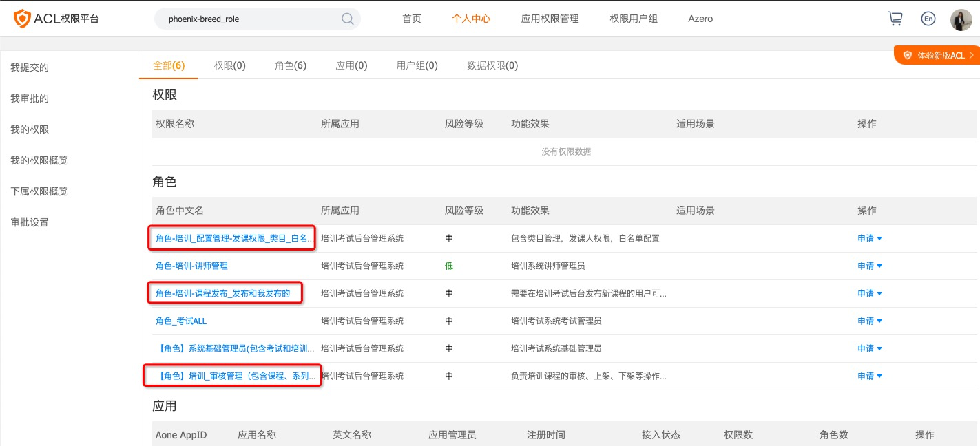Image resolution: width=980 pixels, height=446 pixels.
Task: Switch to the 应用(0) tab
Action: [x=351, y=65]
